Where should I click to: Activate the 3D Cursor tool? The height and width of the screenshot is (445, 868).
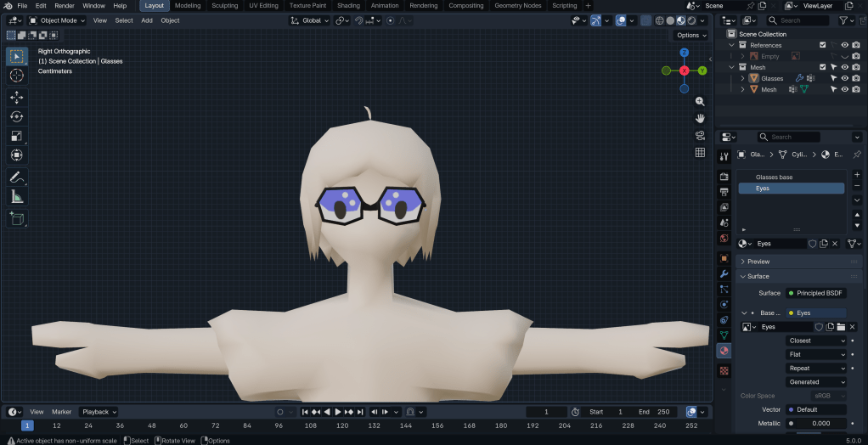(16, 76)
